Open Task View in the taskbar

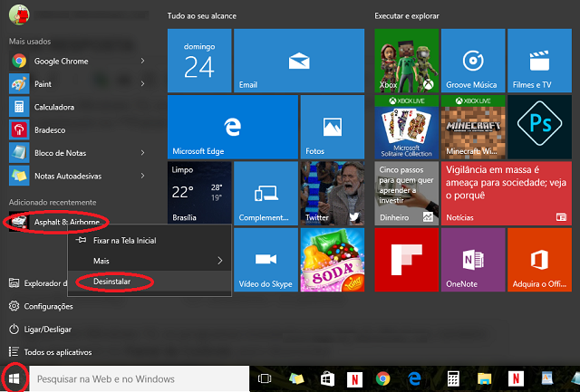coord(265,378)
